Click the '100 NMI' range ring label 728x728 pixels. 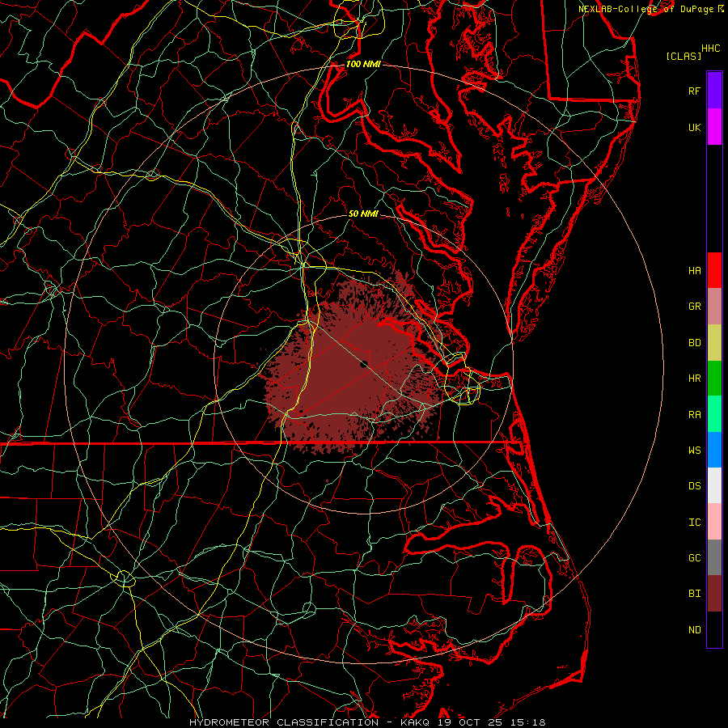click(x=363, y=64)
